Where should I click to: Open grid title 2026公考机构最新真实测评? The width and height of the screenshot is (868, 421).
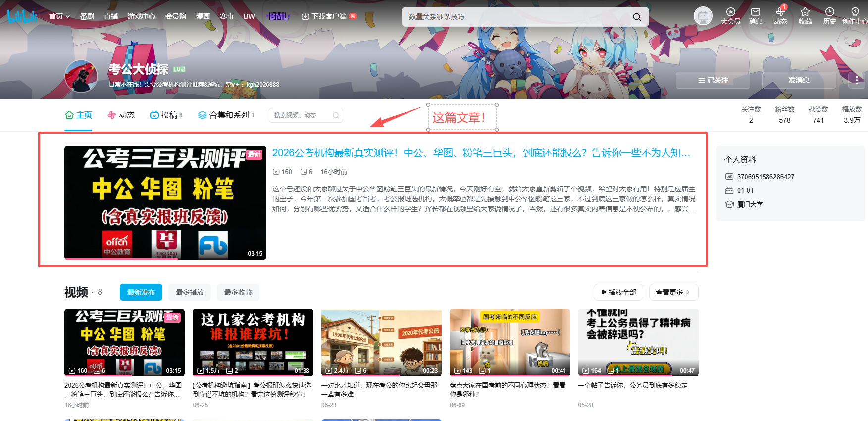pyautogui.click(x=123, y=390)
